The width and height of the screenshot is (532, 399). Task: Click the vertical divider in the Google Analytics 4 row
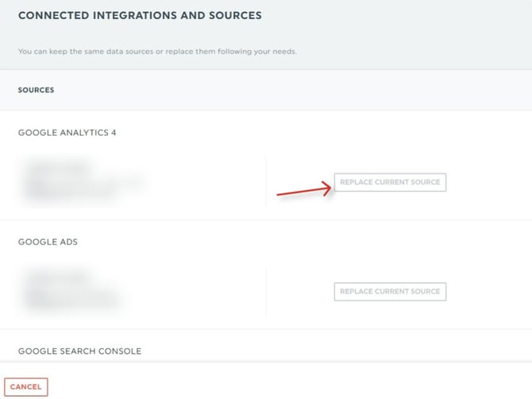point(266,181)
